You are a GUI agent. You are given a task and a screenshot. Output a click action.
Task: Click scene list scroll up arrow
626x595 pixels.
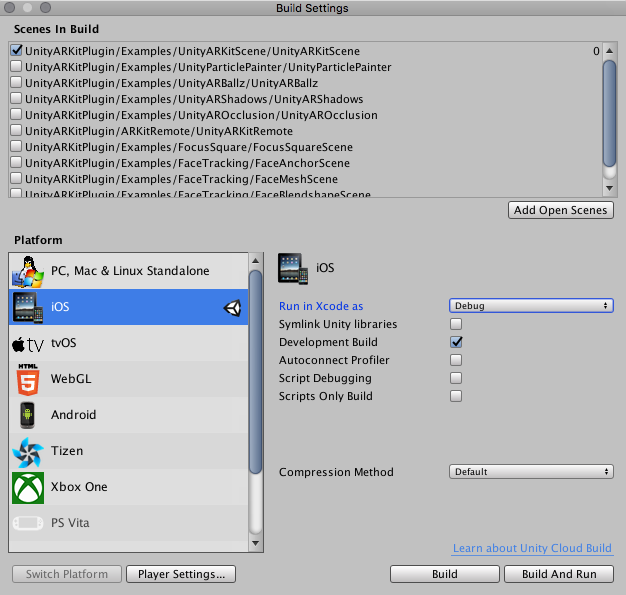point(609,51)
